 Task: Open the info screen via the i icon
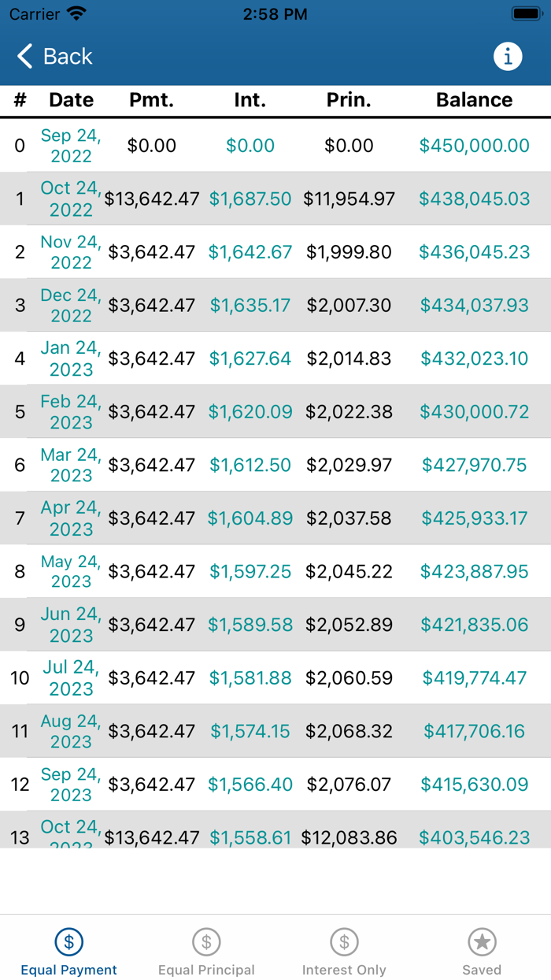coord(508,56)
